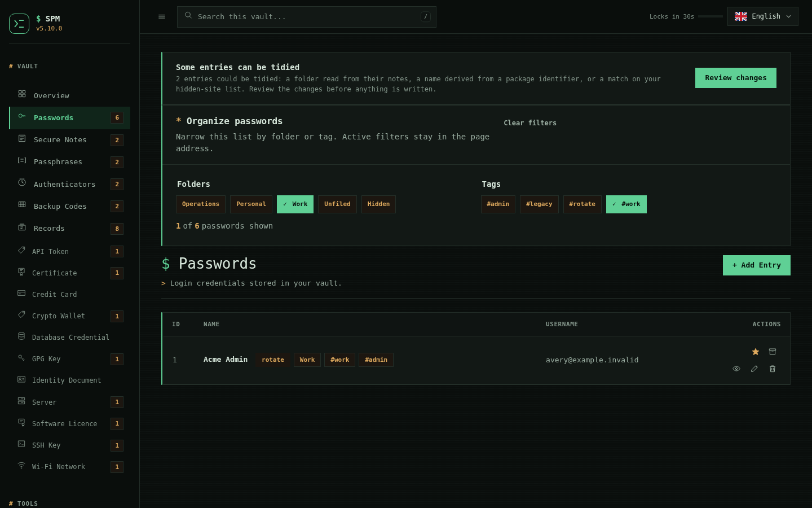Screen dimensions: 812x508
Task: Click the rotate tag on Acme Admin
Action: 273,360
